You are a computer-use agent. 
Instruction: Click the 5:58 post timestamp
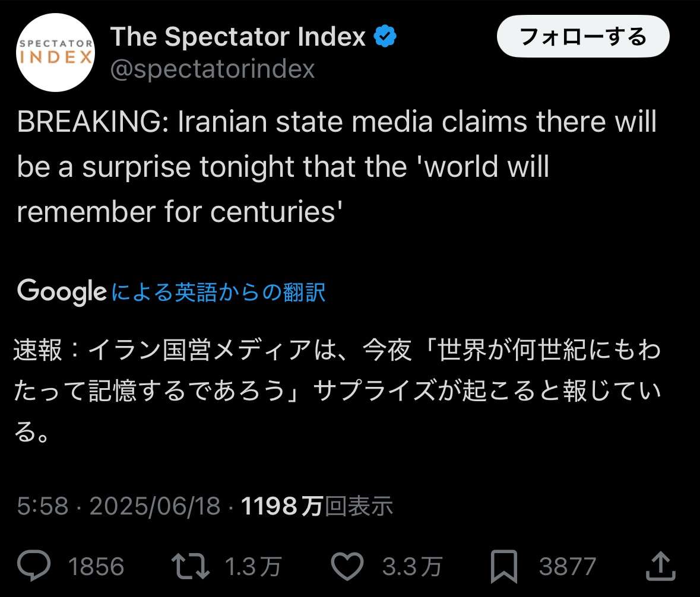coord(43,506)
